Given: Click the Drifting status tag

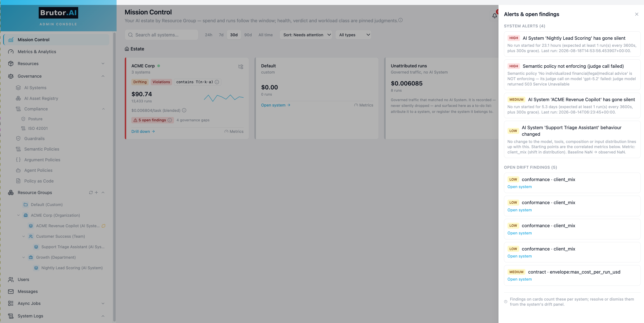Looking at the screenshot, I should [x=140, y=82].
